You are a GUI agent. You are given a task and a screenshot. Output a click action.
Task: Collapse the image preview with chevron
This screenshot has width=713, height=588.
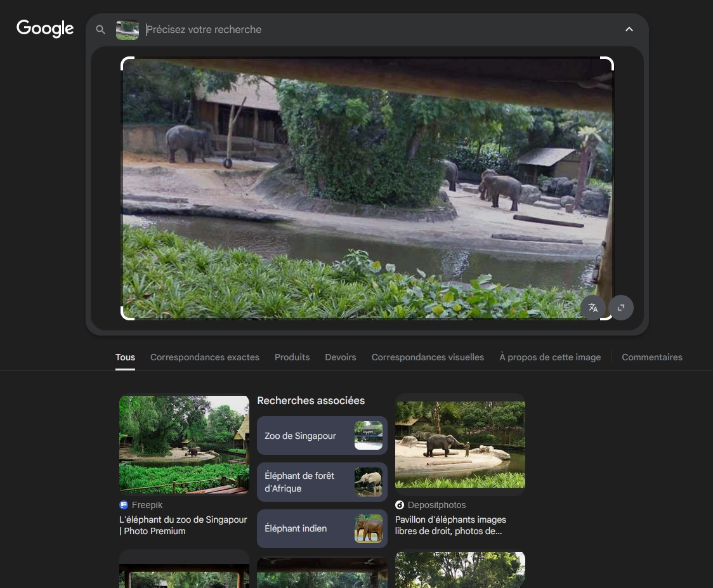pos(629,29)
